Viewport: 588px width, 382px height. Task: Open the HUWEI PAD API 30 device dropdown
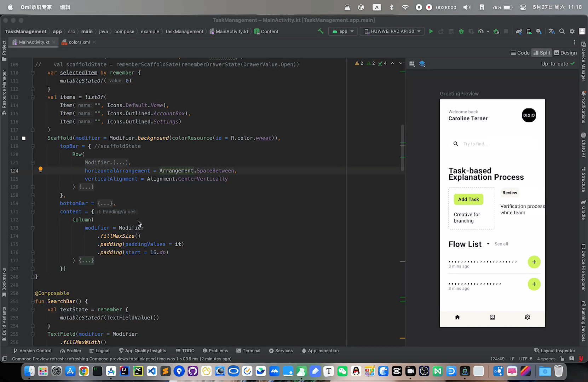[392, 31]
